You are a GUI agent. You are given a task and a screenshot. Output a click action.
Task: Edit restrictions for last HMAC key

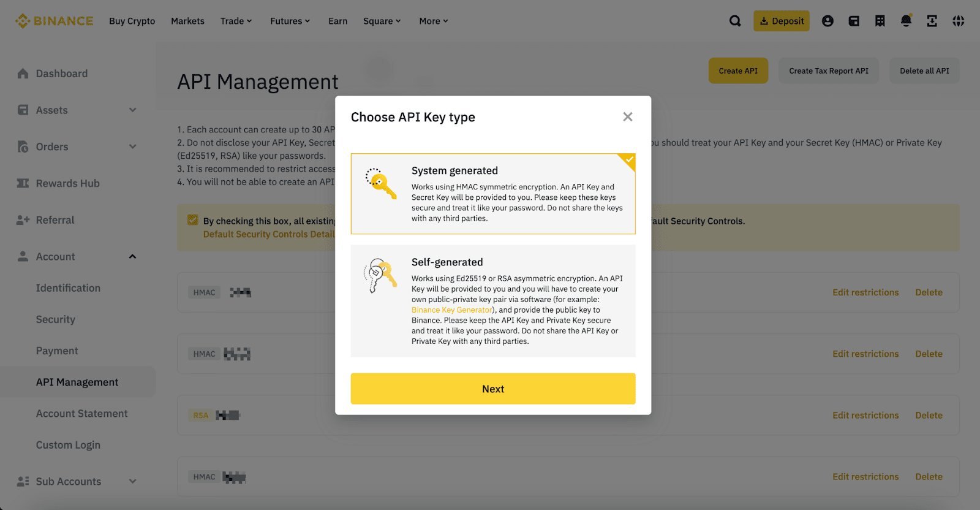[x=865, y=476]
